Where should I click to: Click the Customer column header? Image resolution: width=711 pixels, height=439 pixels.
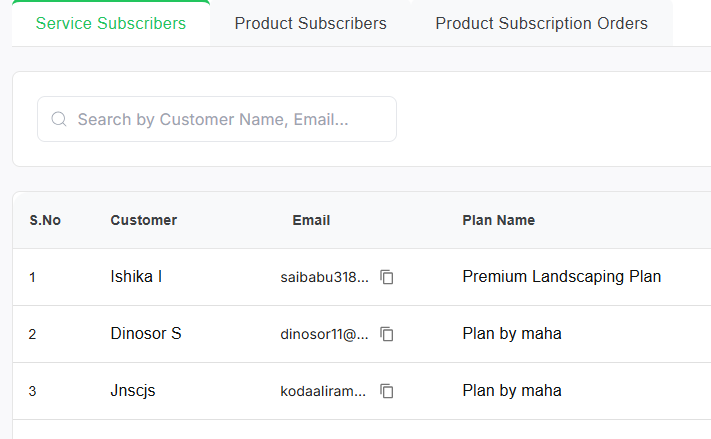pyautogui.click(x=143, y=220)
